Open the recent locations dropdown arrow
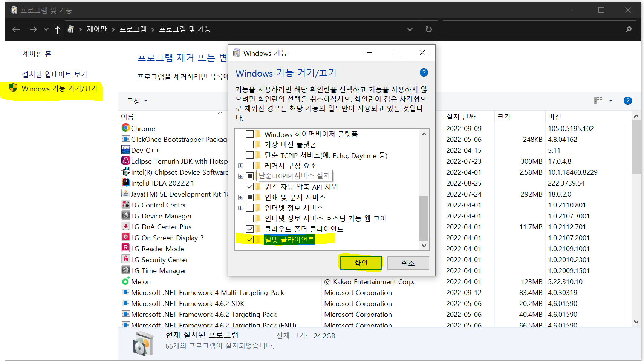The width and height of the screenshot is (644, 361). coord(46,29)
